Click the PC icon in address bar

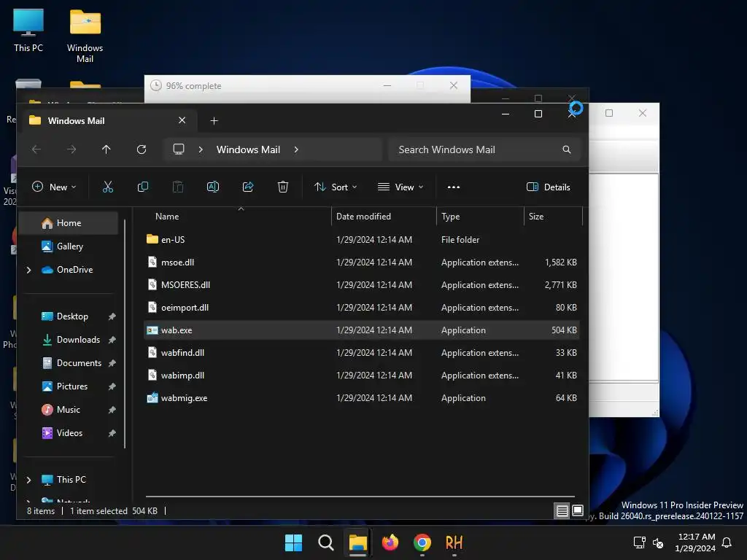click(179, 149)
